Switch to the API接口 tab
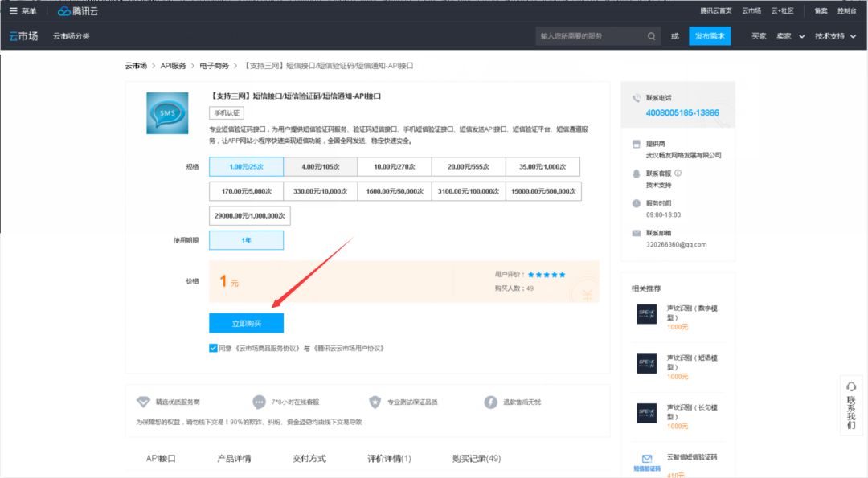This screenshot has width=868, height=478. pyautogui.click(x=161, y=459)
